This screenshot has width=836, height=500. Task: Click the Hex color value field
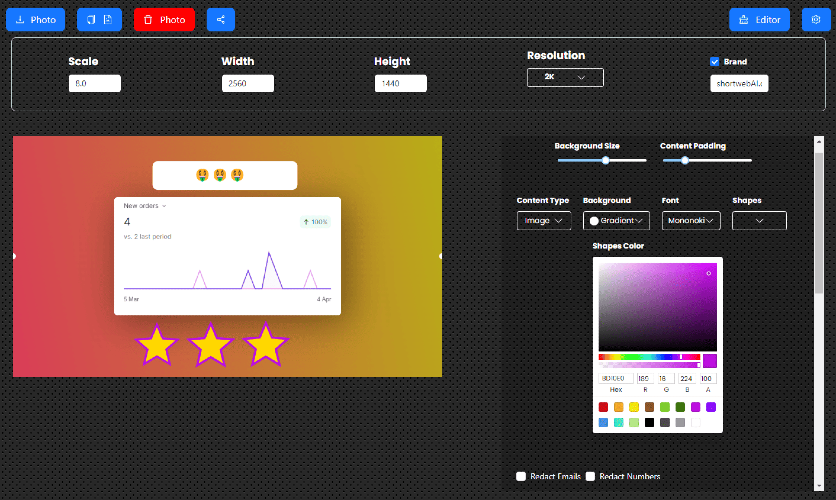[x=616, y=378]
